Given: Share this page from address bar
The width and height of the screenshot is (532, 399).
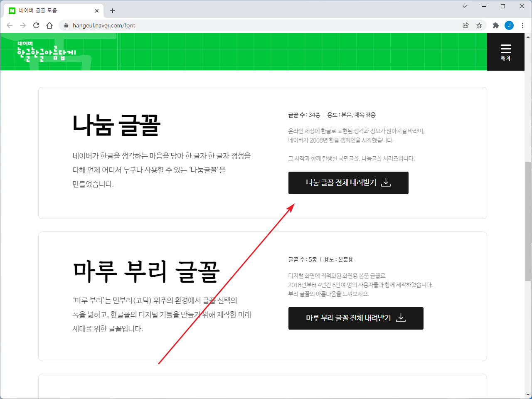Looking at the screenshot, I should (x=466, y=25).
